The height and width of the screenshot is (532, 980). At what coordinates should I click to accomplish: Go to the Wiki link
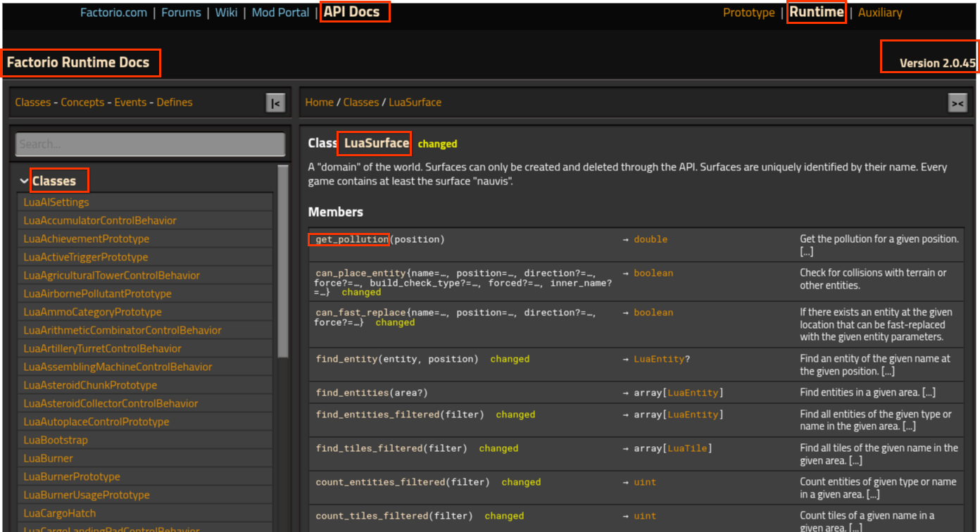226,13
